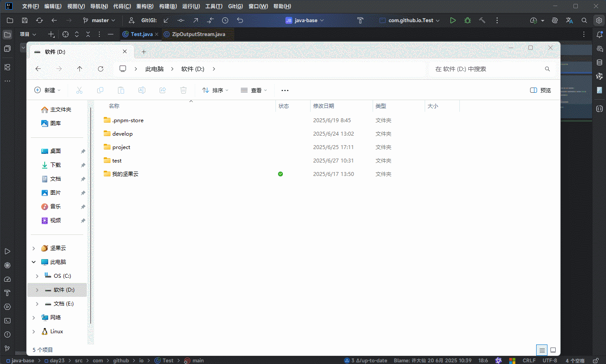Build project with the hammer icon
The height and width of the screenshot is (364, 606).
tap(482, 20)
